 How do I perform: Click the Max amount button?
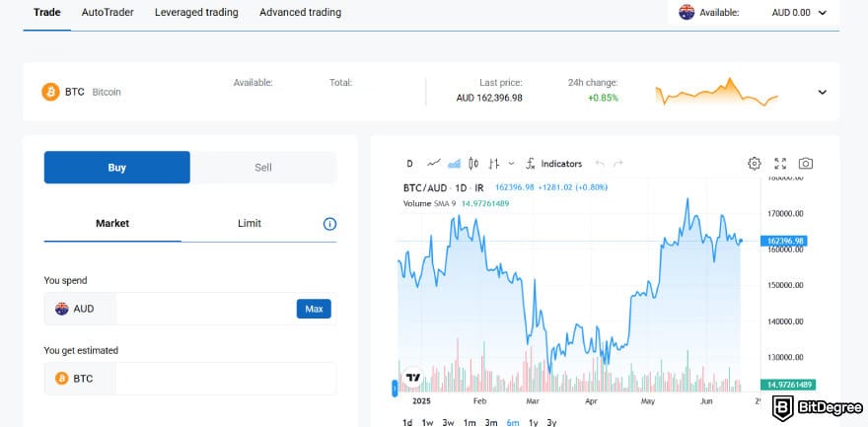point(314,309)
